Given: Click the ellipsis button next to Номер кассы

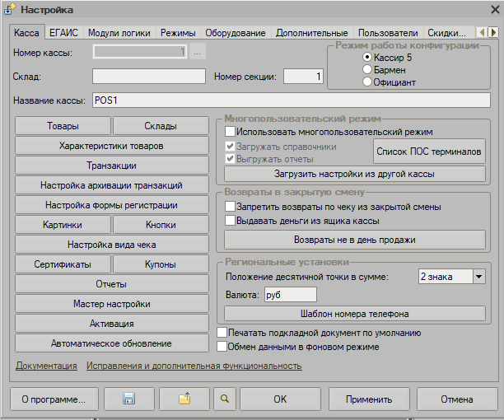Looking at the screenshot, I should tap(198, 54).
